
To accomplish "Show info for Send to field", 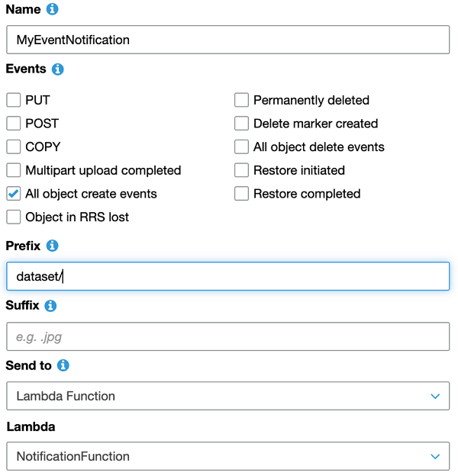I will click(63, 365).
